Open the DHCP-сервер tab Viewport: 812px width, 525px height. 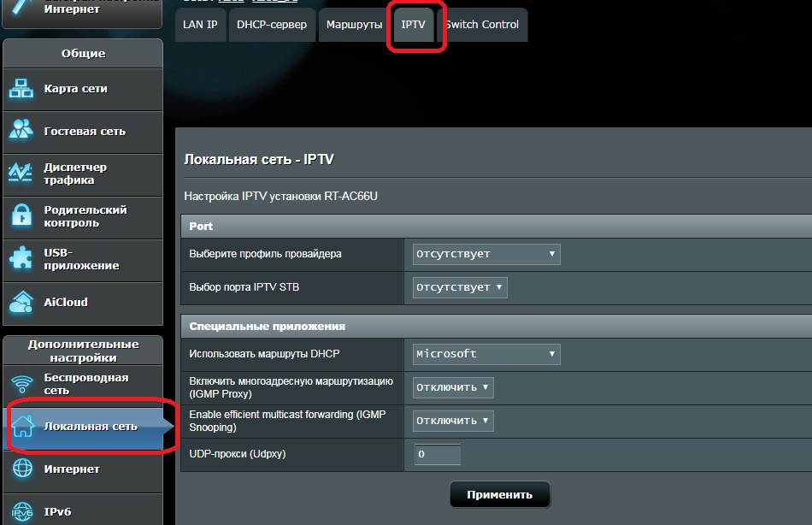[272, 24]
